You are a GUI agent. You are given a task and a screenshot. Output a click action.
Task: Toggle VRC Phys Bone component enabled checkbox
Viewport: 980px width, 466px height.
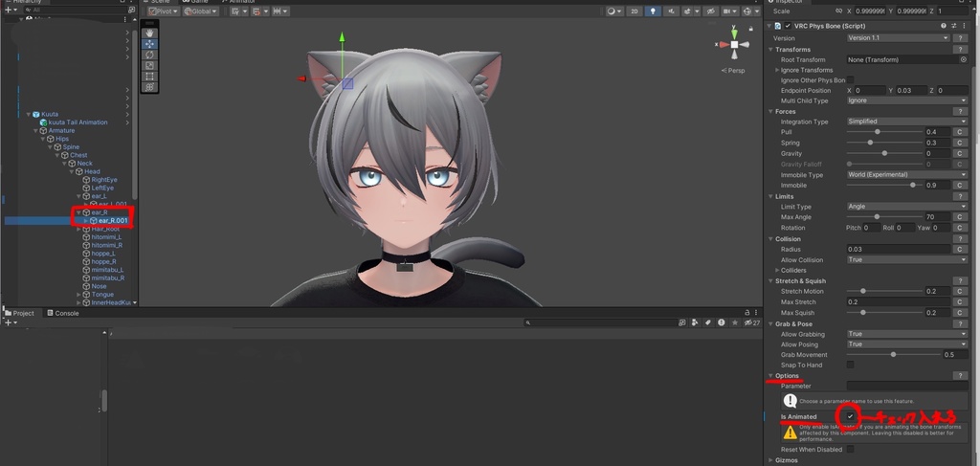click(x=787, y=26)
